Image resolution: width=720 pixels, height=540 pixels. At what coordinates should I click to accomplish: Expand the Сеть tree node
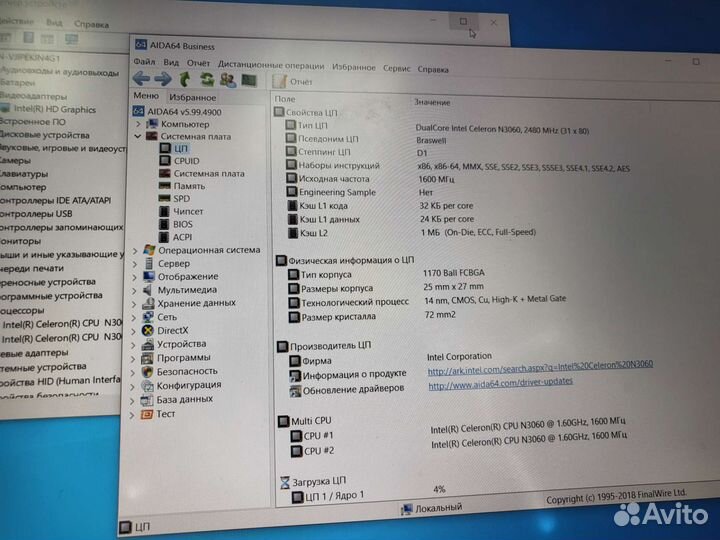coord(134,318)
